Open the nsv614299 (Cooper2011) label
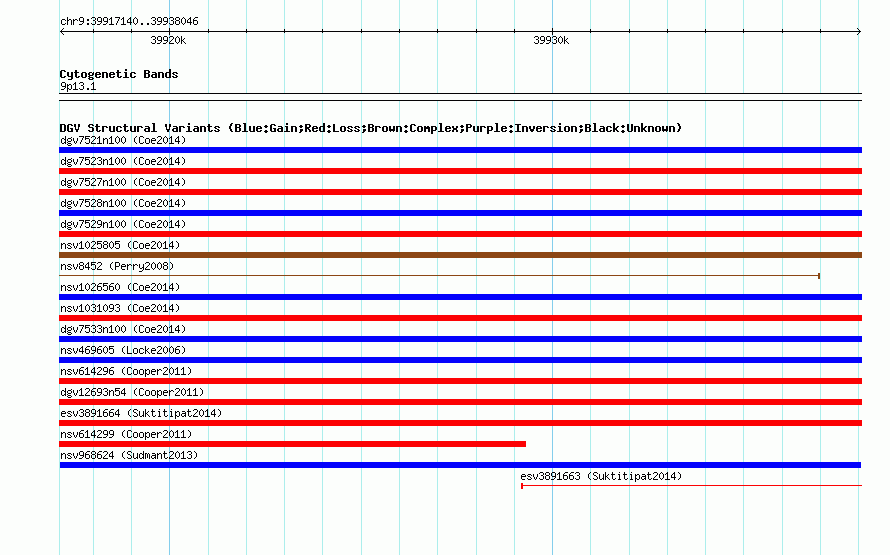Screen dimensions: 890x555 pyautogui.click(x=126, y=434)
